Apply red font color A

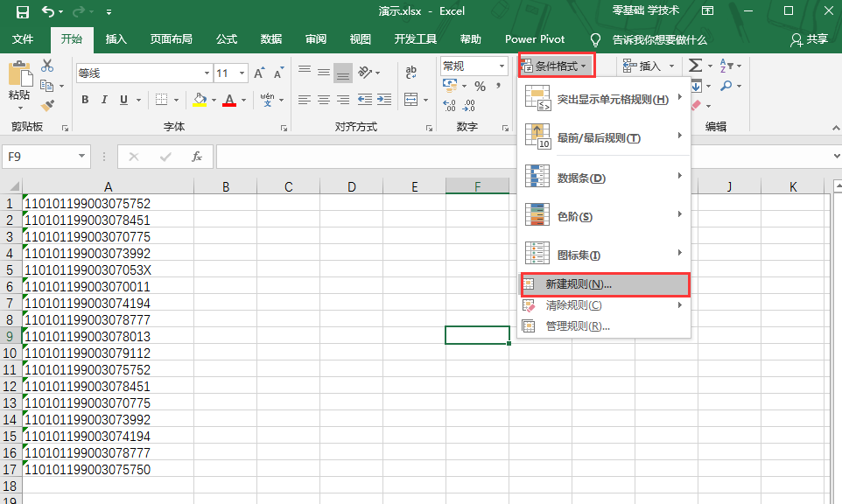click(x=229, y=100)
